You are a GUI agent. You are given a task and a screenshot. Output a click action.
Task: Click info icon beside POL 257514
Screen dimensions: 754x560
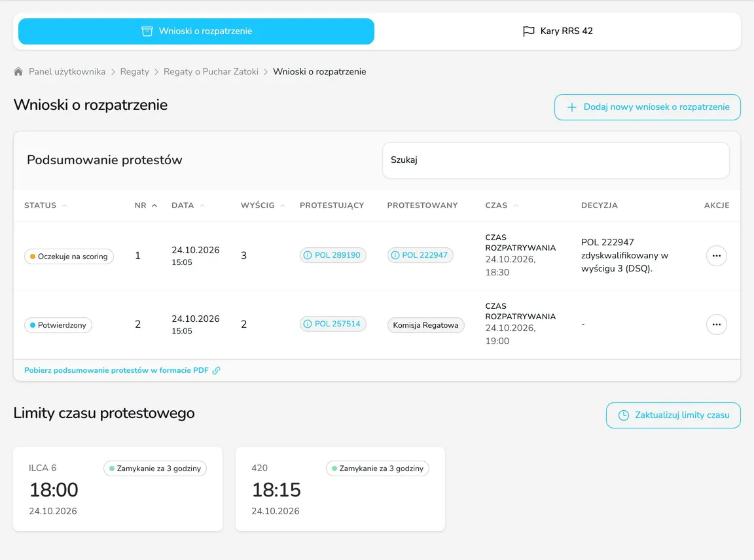tap(308, 324)
